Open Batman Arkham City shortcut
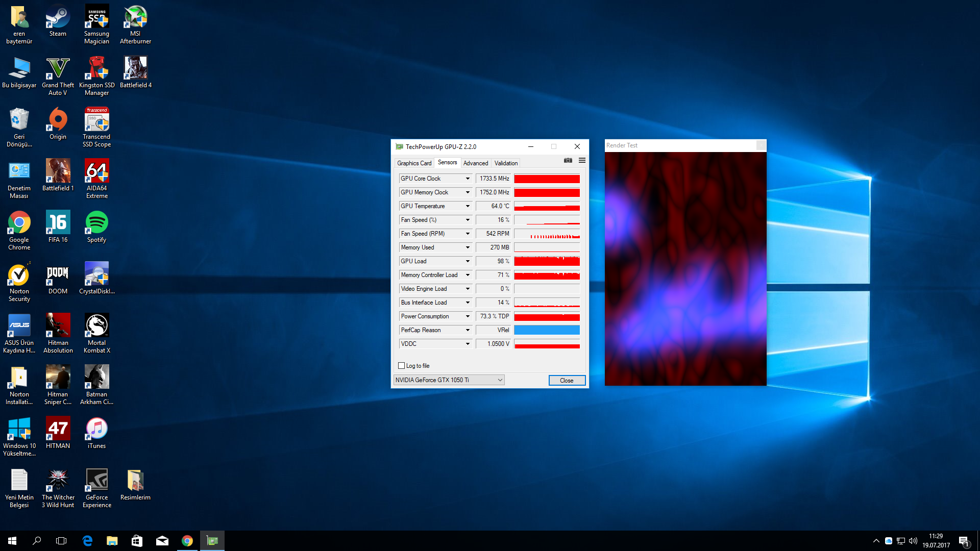Screen dimensions: 980x551 pos(96,385)
